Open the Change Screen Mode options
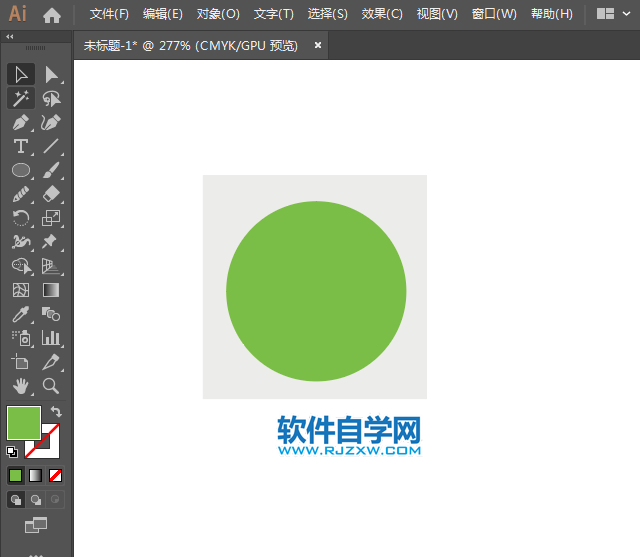The width and height of the screenshot is (640, 557). point(36,524)
